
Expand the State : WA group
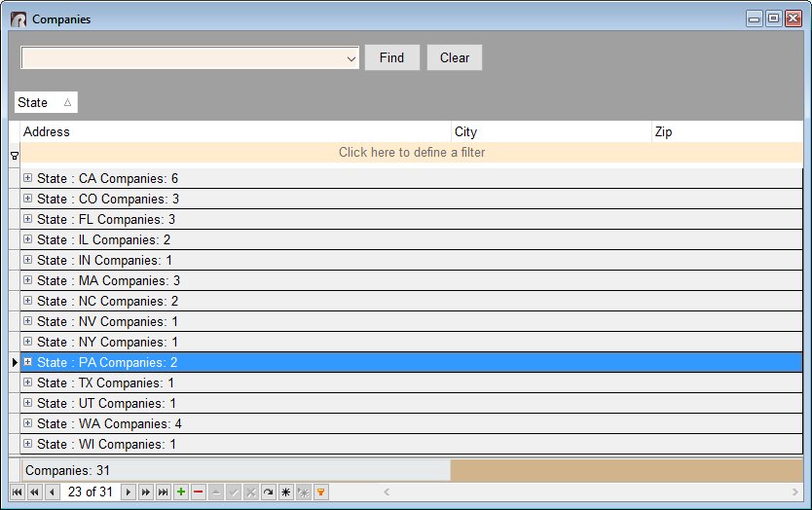tap(28, 423)
